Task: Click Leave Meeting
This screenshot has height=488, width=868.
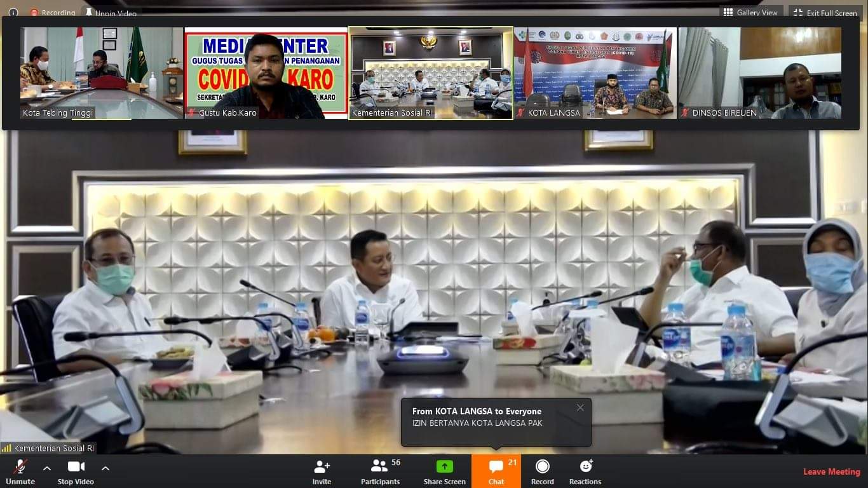Action: (x=831, y=471)
